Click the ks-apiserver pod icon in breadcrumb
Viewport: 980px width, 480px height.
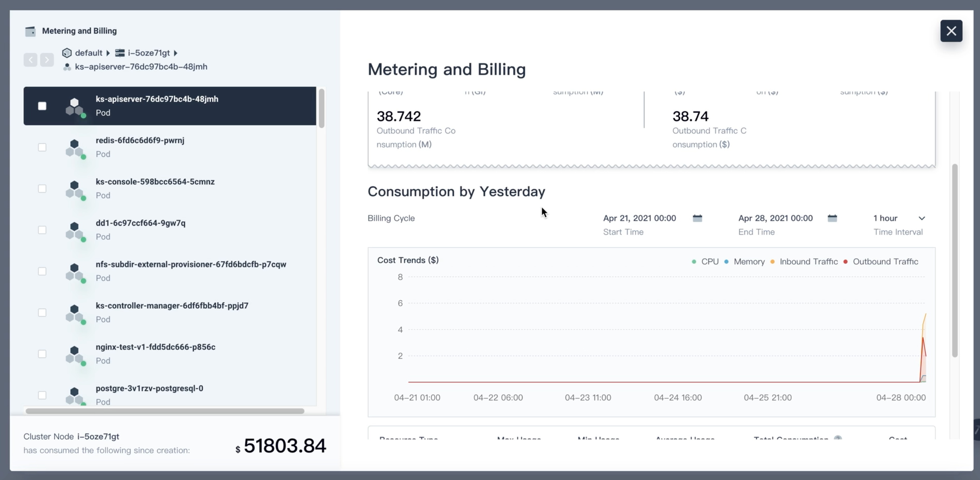67,67
